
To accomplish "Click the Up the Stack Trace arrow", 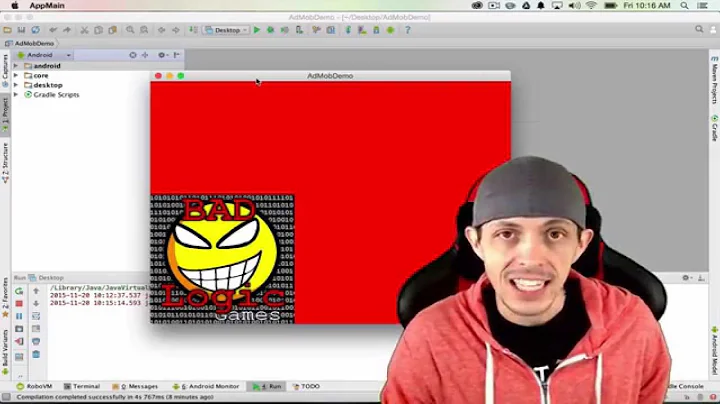I will (36, 291).
